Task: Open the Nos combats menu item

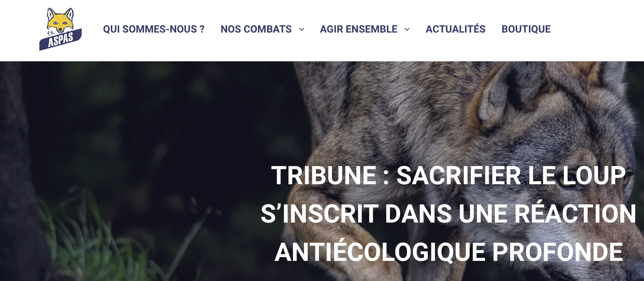Action: pos(256,29)
